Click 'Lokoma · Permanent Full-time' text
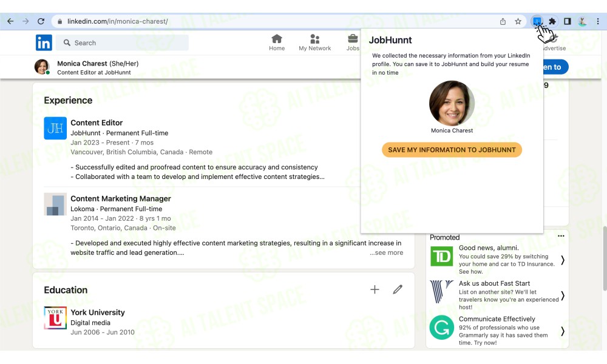Image resolution: width=607 pixels, height=364 pixels. (x=116, y=209)
